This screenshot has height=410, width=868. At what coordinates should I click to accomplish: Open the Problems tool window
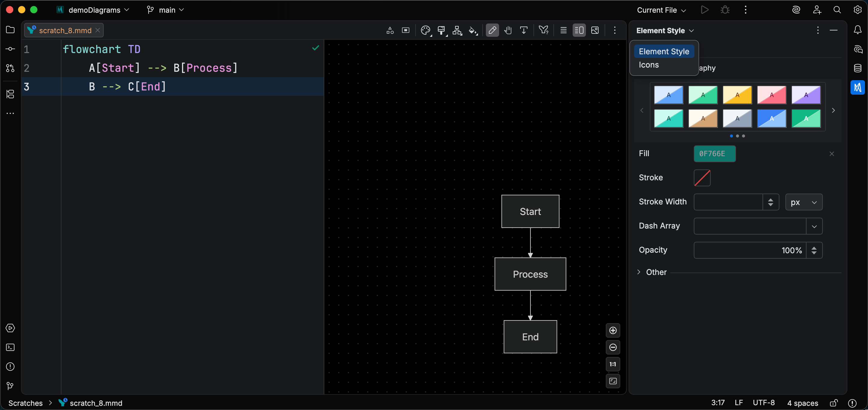coord(11,367)
